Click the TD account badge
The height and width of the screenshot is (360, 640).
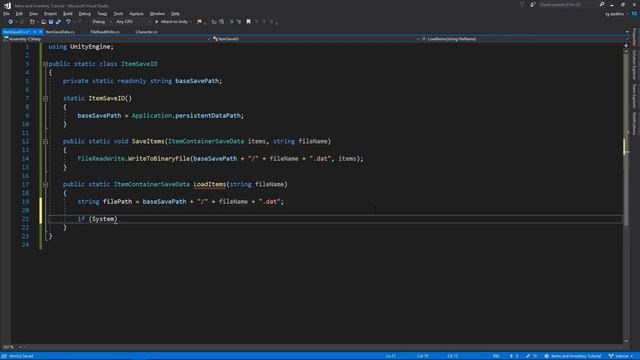point(634,14)
